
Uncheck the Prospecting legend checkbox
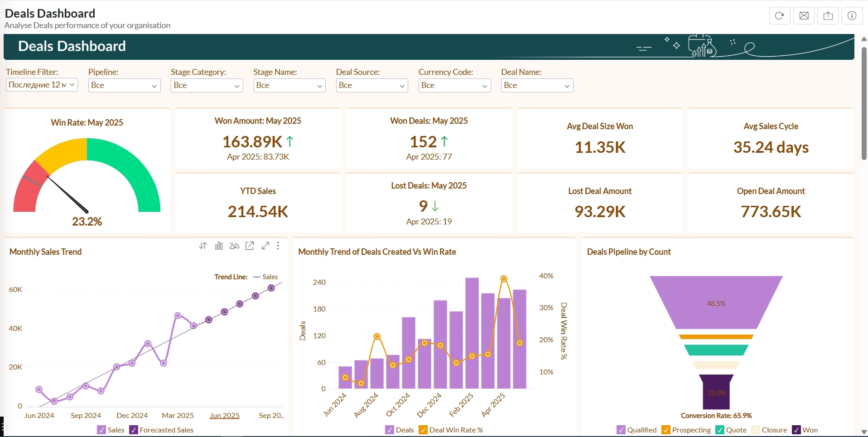click(x=666, y=430)
